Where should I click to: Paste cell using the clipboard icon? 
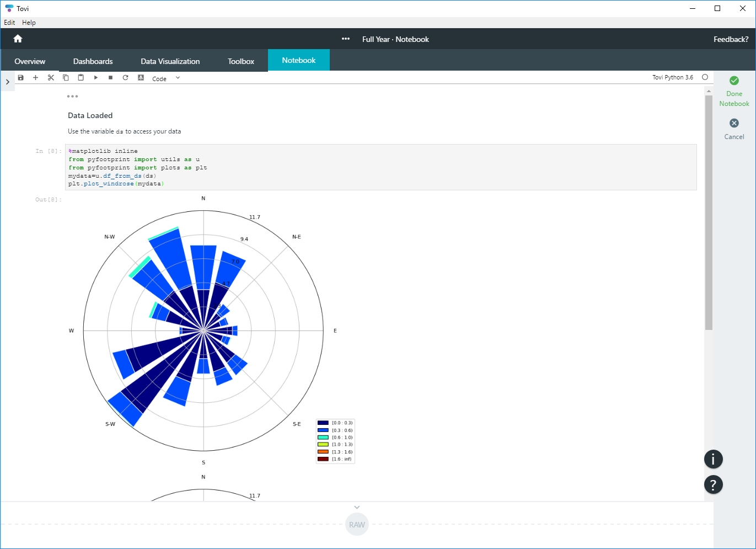pos(81,78)
